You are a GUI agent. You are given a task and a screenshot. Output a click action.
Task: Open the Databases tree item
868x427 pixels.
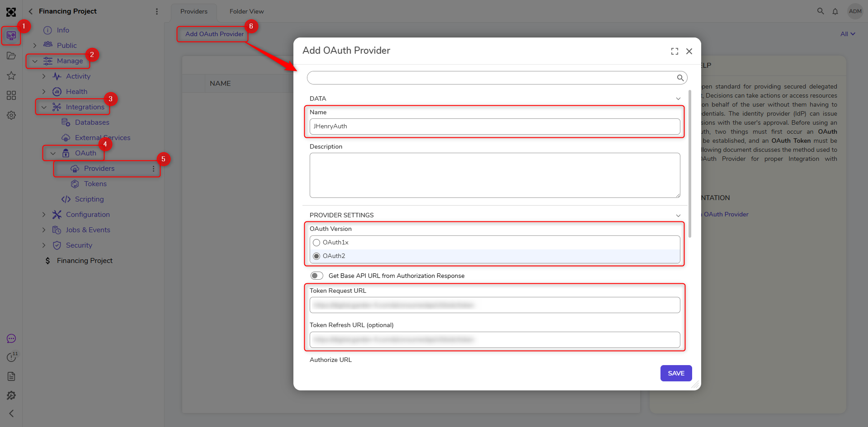(x=92, y=122)
